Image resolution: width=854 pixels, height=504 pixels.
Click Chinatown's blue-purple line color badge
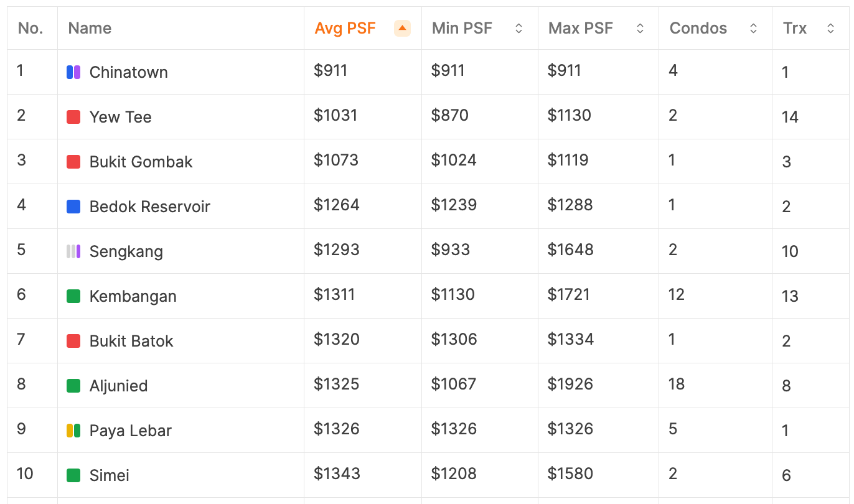[x=73, y=72]
